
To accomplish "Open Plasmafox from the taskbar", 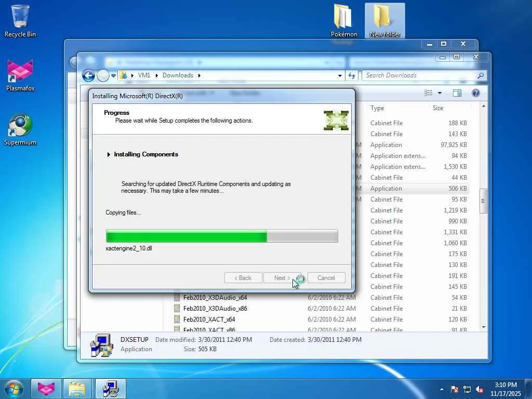I will pyautogui.click(x=46, y=389).
